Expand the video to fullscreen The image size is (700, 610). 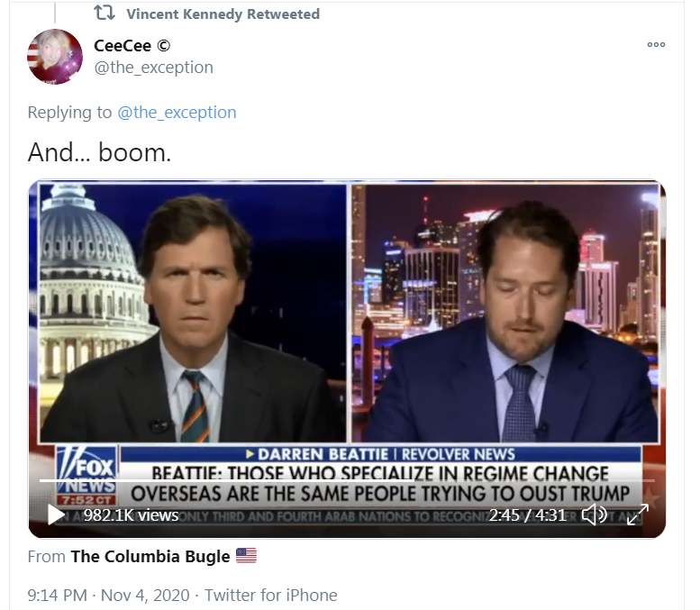click(638, 514)
